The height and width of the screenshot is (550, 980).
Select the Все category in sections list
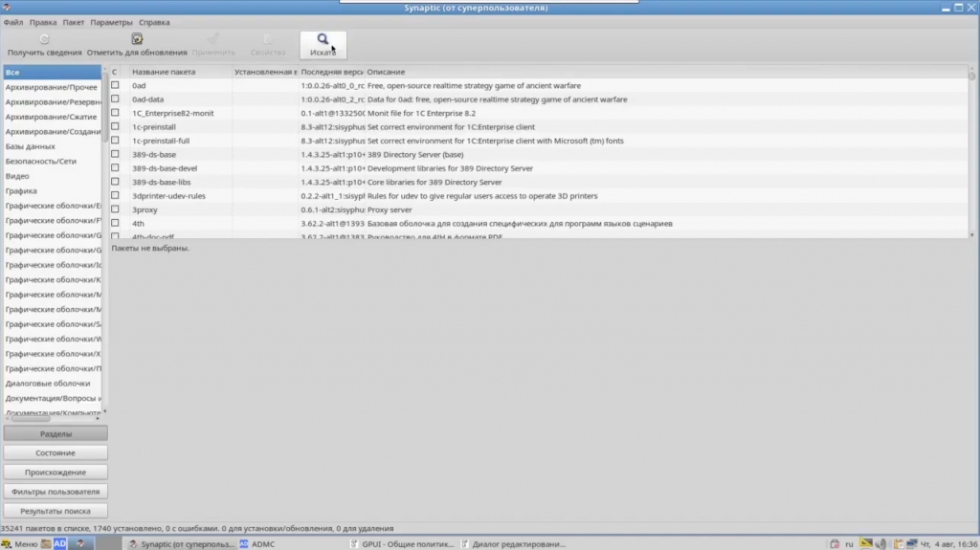52,72
